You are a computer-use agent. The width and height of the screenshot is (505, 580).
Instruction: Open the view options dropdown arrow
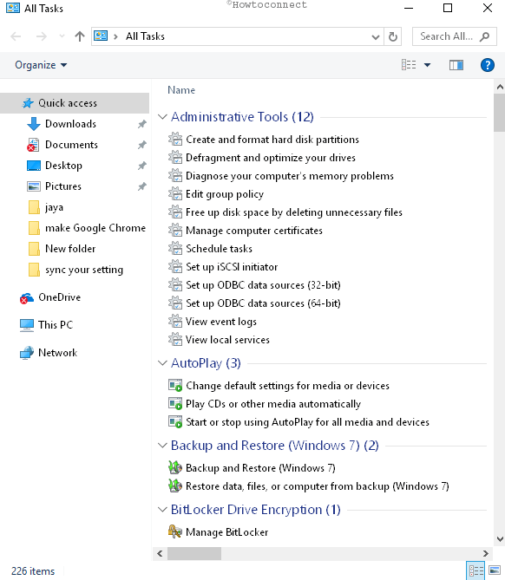[427, 65]
